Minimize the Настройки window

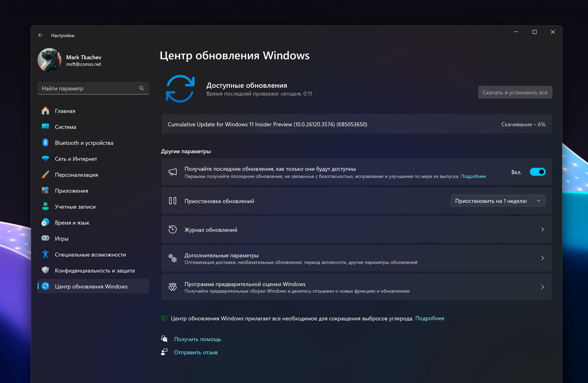pos(516,32)
